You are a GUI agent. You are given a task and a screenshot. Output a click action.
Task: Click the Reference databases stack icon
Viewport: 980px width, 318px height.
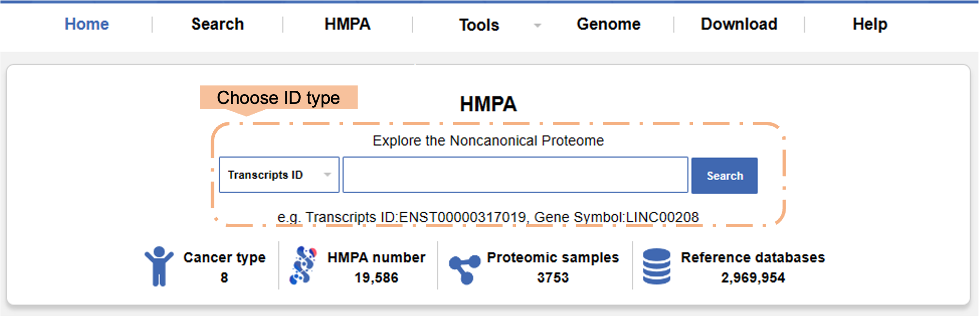(657, 266)
